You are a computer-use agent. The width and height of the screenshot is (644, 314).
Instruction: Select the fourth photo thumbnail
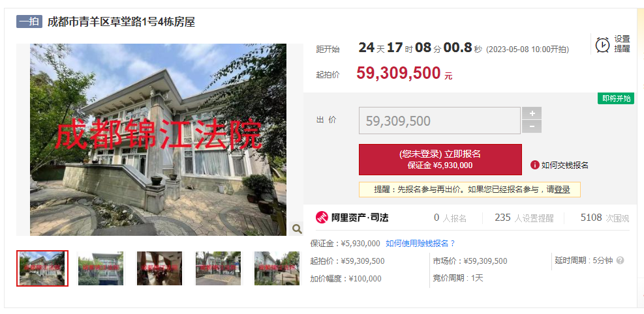coord(218,268)
